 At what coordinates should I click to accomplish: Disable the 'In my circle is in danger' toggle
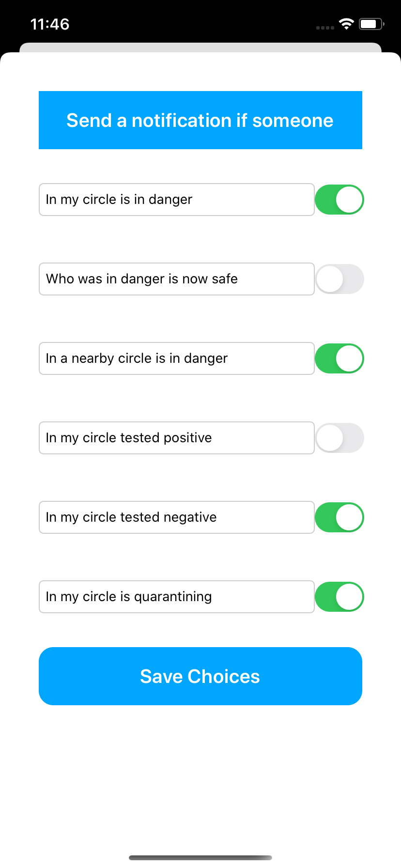(x=339, y=200)
